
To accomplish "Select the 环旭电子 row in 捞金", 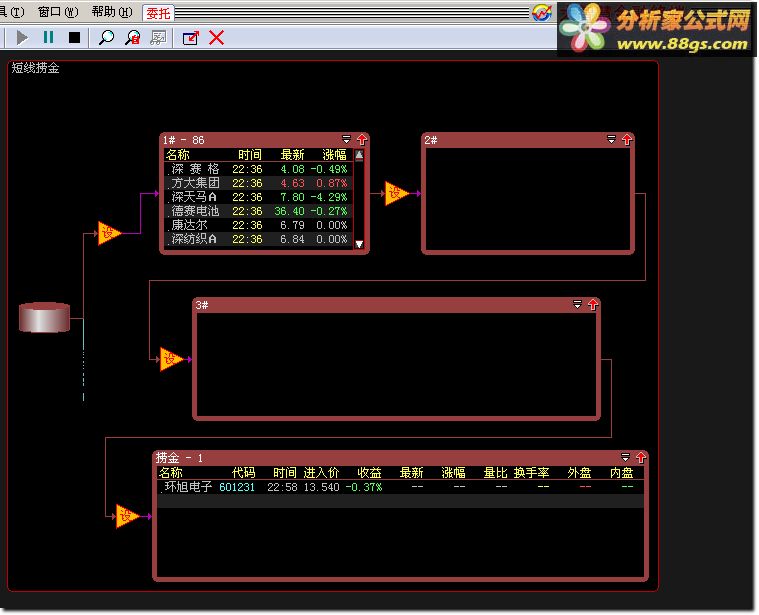I will (400, 487).
